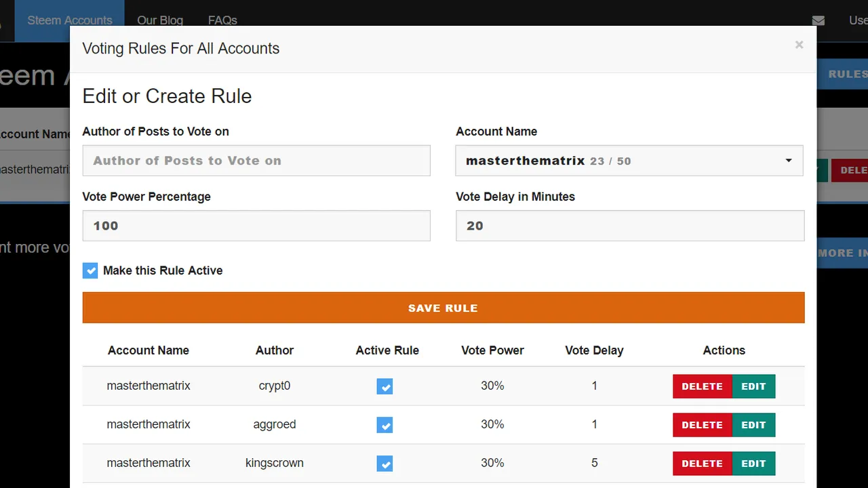
Task: Open the Steem Accounts tab
Action: (x=70, y=20)
